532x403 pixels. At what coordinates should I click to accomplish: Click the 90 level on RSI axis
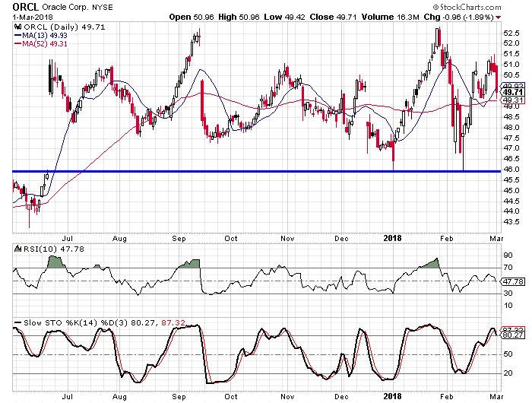(508, 255)
